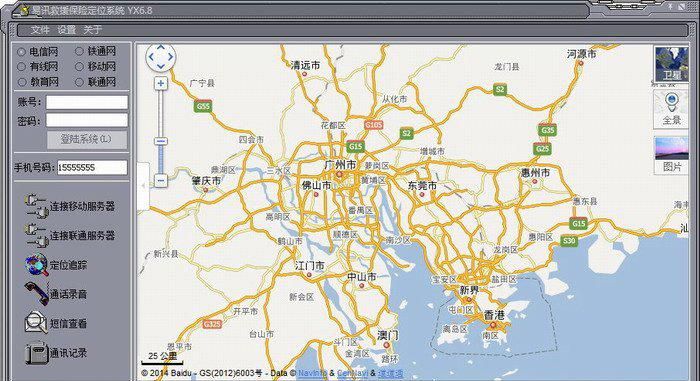Click the 江门市 city label
This screenshot has width=700, height=381.
click(310, 266)
